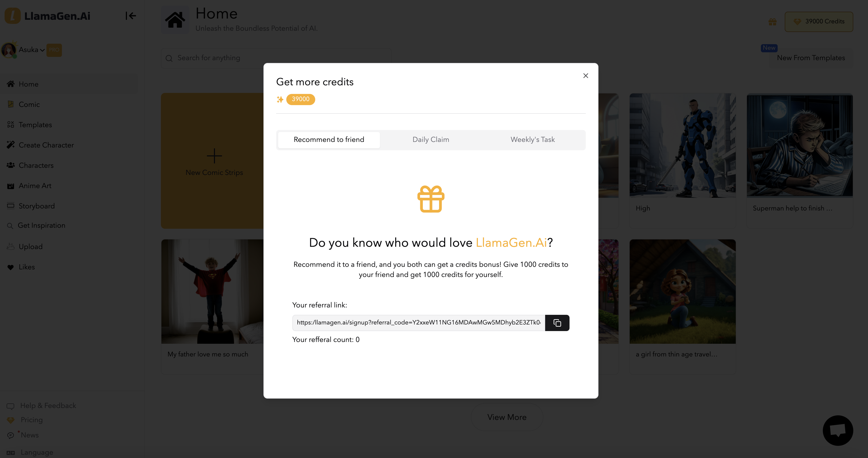
Task: Open Likes from the sidebar
Action: 27,267
